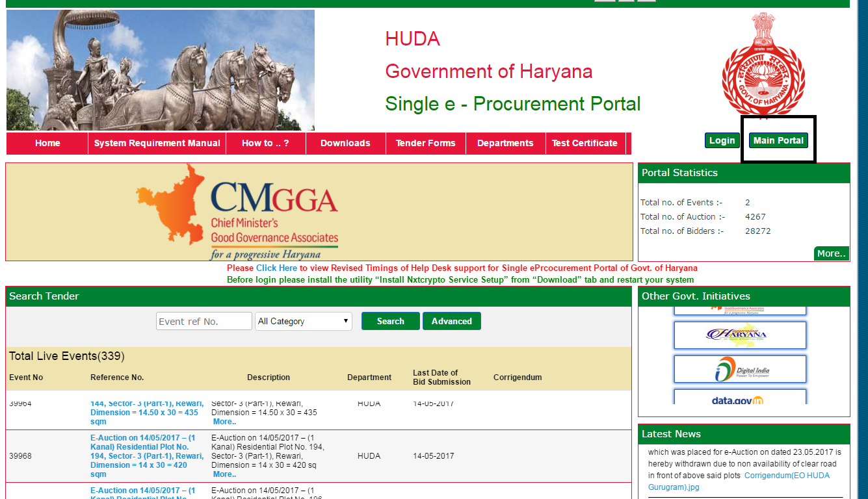Screen dimensions: 868x499
Task: Open Advanced tender search
Action: tap(451, 321)
